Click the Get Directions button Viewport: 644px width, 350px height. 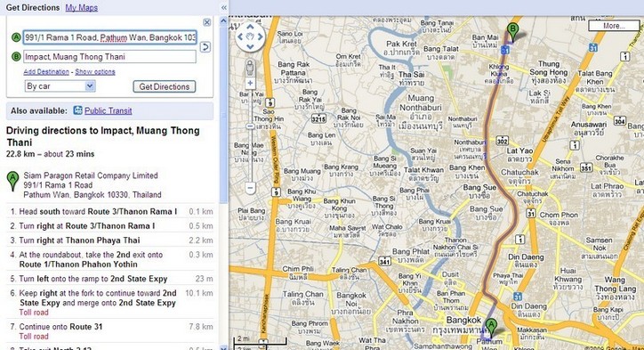coord(165,86)
